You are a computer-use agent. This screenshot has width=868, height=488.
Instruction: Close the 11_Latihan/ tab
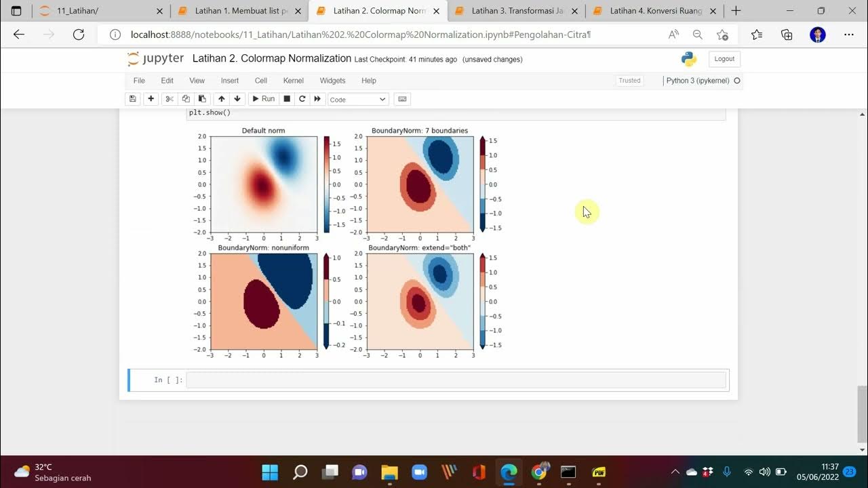159,11
